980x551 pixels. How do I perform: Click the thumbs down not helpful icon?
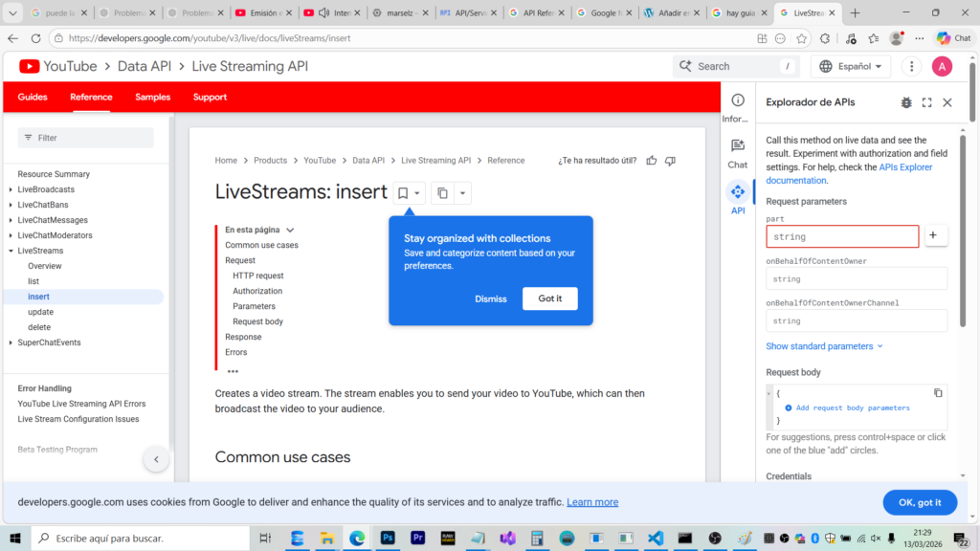670,161
